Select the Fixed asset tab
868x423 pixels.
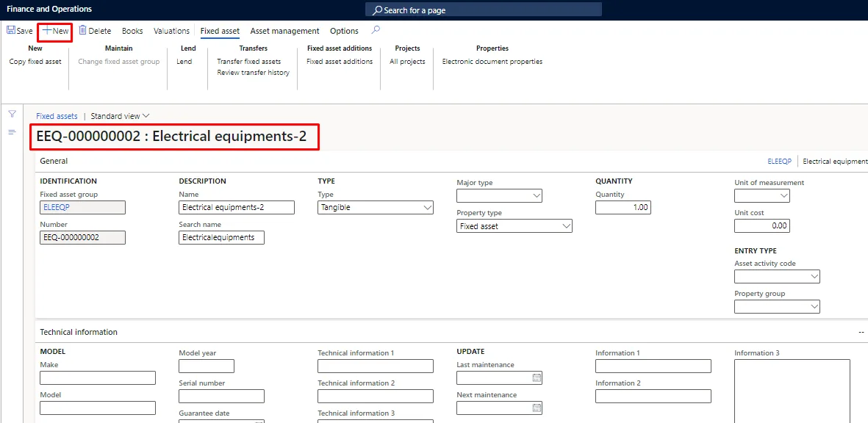pyautogui.click(x=220, y=31)
